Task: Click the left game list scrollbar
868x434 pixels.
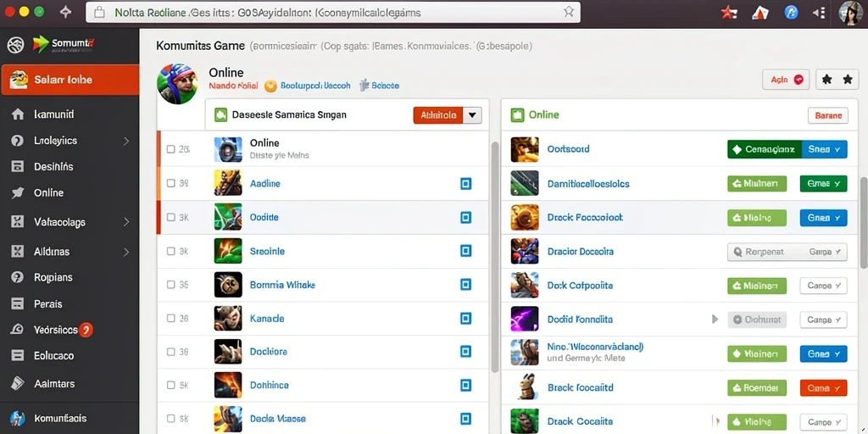Action: (x=495, y=256)
